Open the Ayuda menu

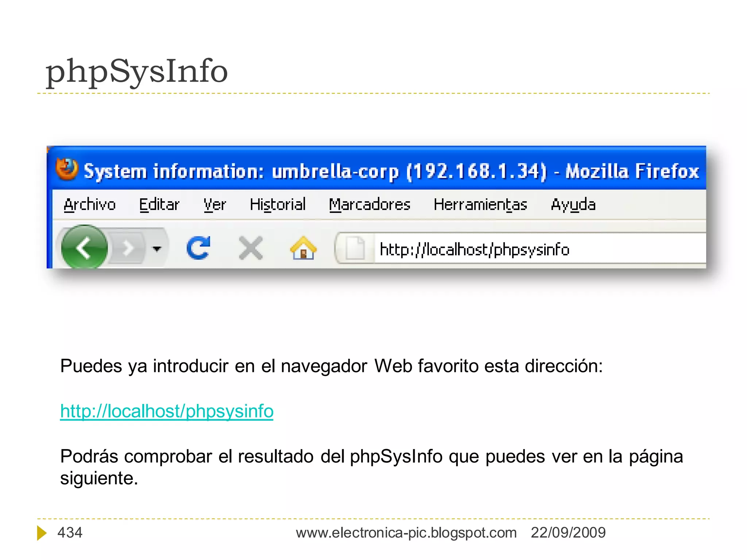(573, 205)
